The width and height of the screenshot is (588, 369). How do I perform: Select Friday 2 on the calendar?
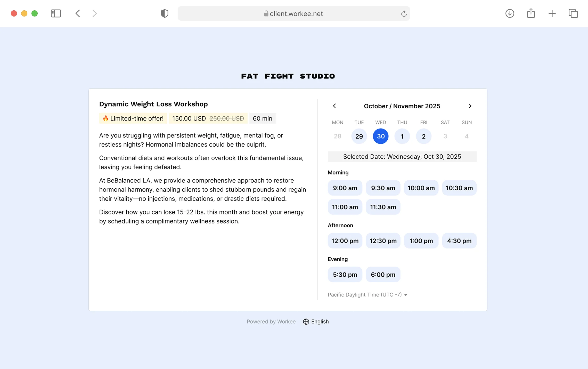[423, 136]
